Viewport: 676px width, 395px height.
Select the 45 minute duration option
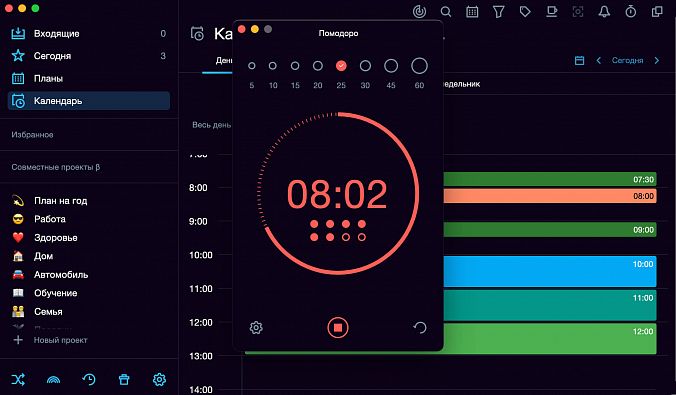[x=391, y=66]
